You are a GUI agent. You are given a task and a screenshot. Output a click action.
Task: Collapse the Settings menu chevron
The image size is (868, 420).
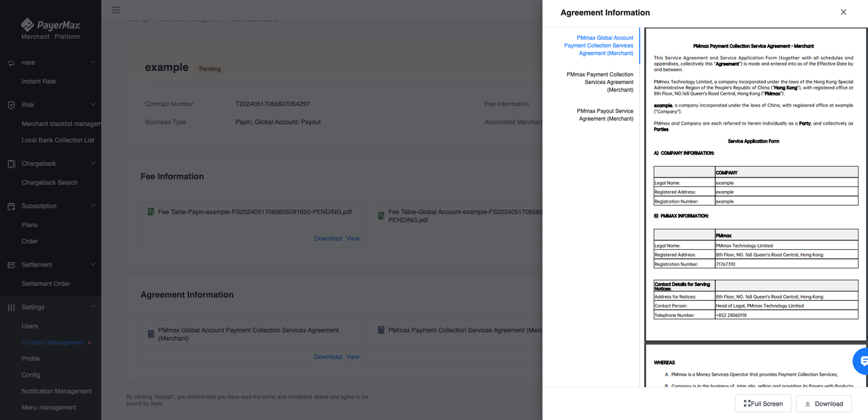(x=93, y=307)
